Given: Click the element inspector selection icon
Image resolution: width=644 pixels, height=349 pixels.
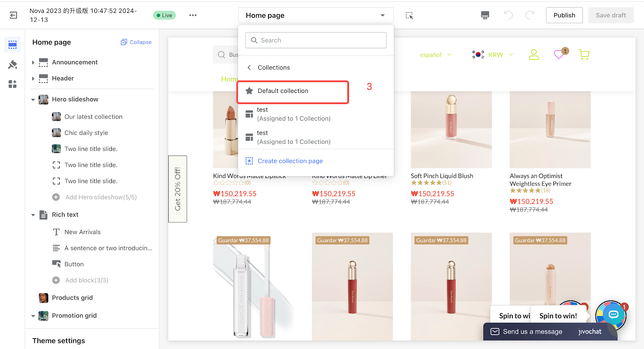Looking at the screenshot, I should click(409, 15).
